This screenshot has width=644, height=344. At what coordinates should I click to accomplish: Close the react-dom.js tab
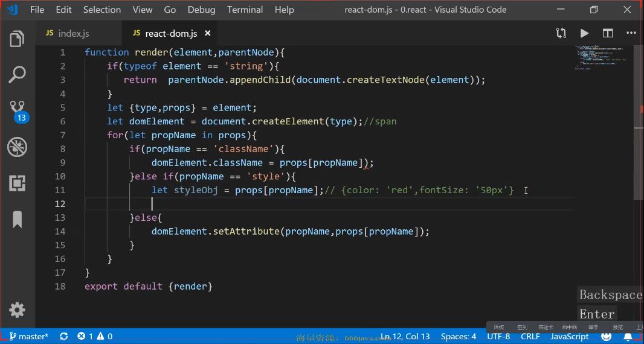click(207, 33)
